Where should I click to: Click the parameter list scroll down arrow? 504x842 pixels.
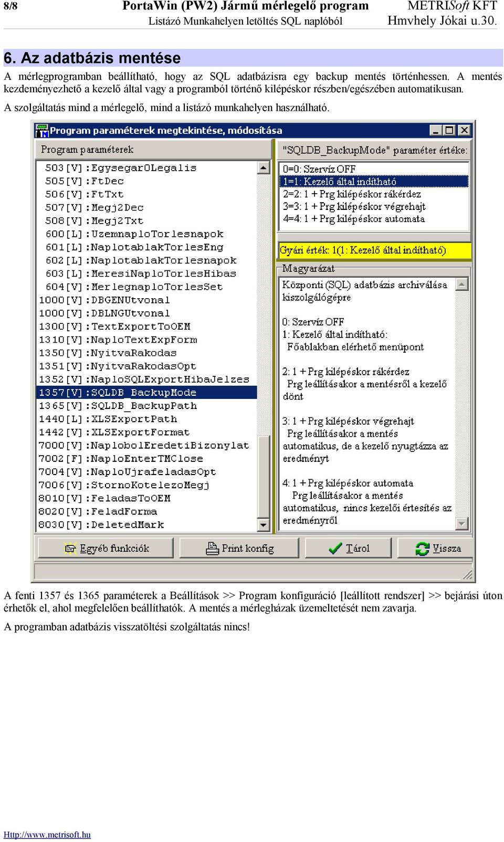click(x=264, y=524)
